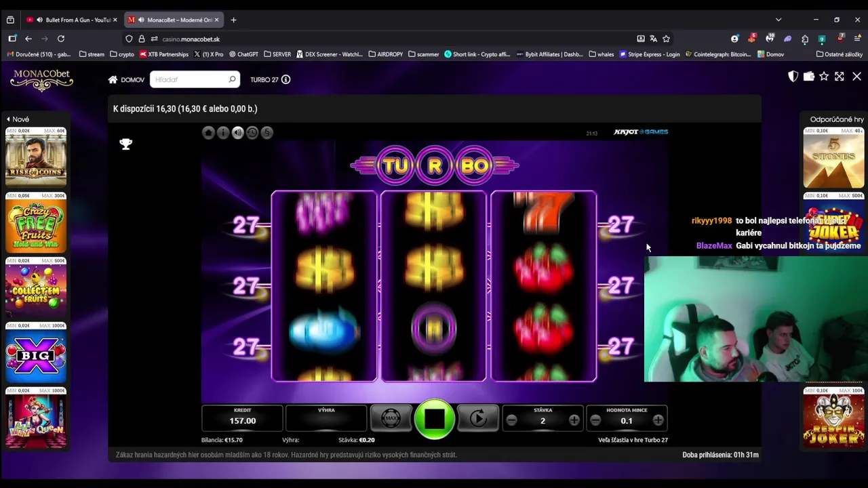Open the rules paragraph (§) icon
This screenshot has width=868, height=488.
(x=267, y=133)
